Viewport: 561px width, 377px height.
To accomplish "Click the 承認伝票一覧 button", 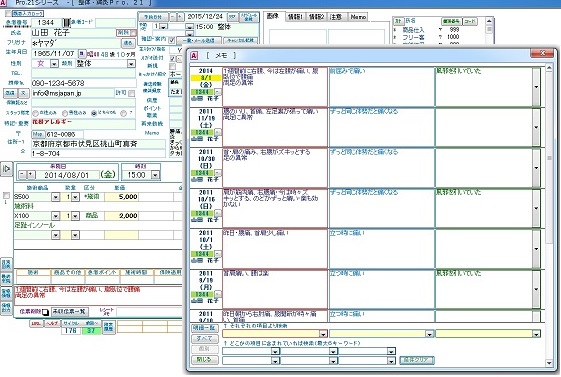I will pyautogui.click(x=70, y=312).
